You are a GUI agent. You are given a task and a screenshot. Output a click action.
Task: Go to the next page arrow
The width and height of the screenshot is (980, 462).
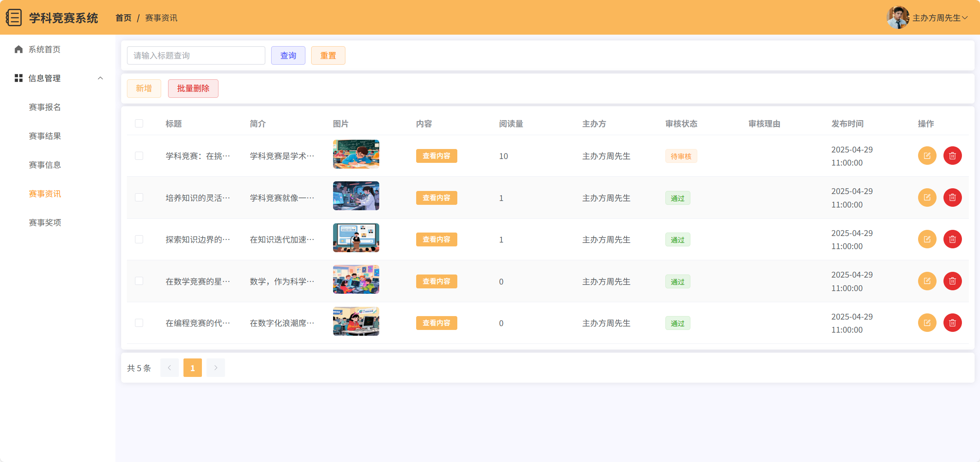pyautogui.click(x=216, y=368)
